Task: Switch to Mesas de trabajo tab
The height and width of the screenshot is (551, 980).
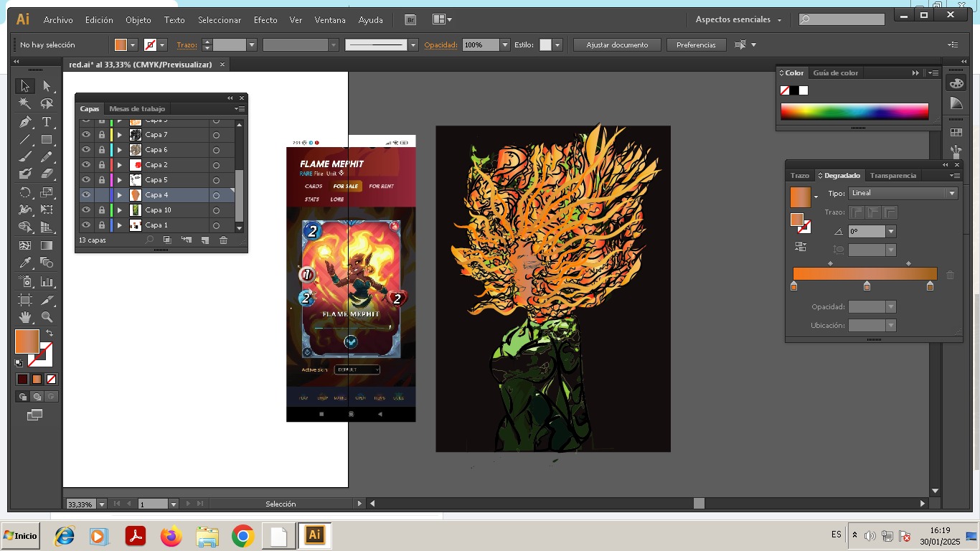Action: (x=137, y=109)
